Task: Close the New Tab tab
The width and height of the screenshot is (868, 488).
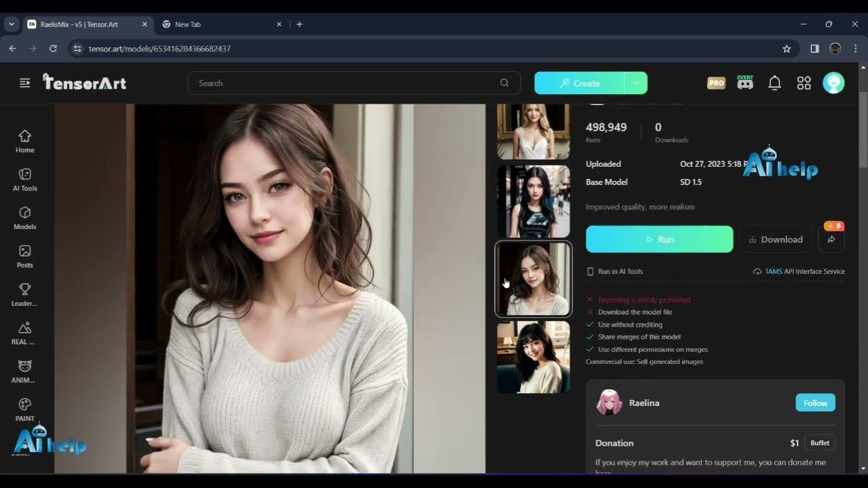Action: tap(279, 24)
